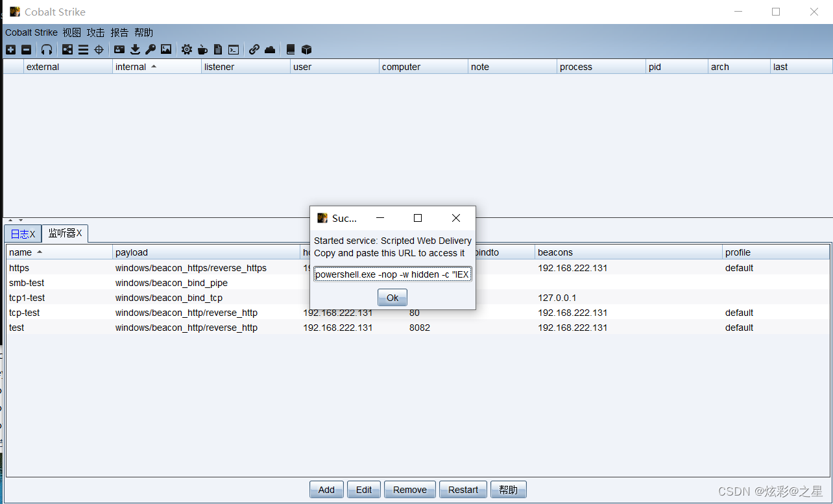Open the 帮助 menu in the menu bar

144,32
